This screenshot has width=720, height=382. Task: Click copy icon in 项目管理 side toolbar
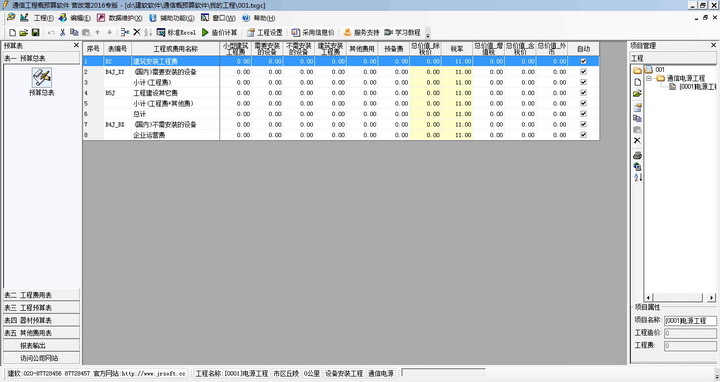click(637, 118)
